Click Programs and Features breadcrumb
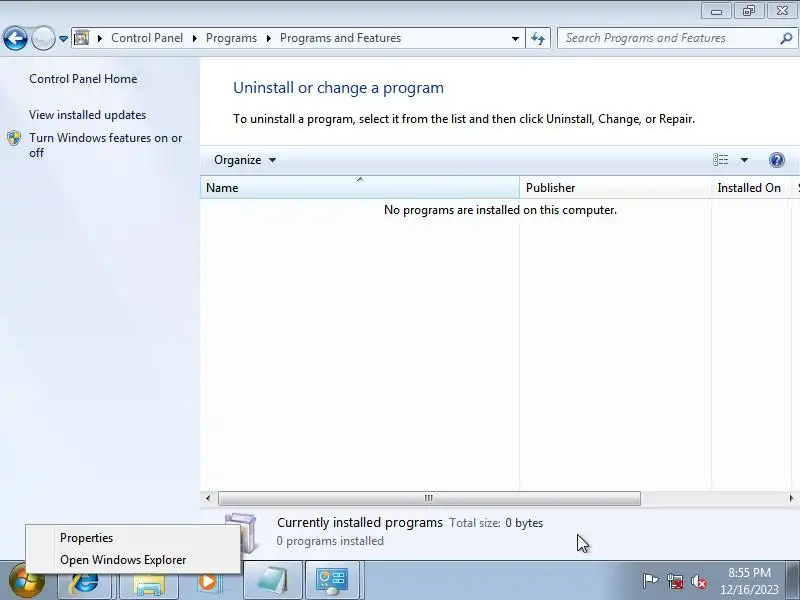 point(340,38)
